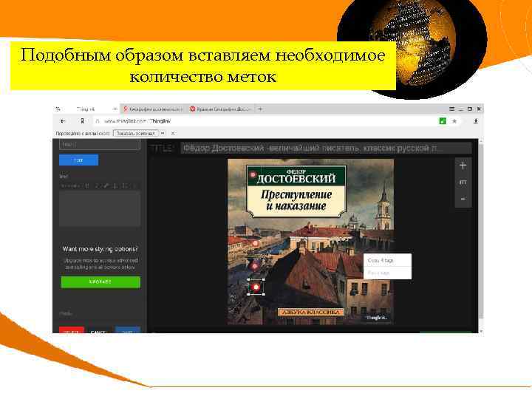This screenshot has width=532, height=399.
Task: Choose Paste tags in the context menu
Action: click(387, 273)
